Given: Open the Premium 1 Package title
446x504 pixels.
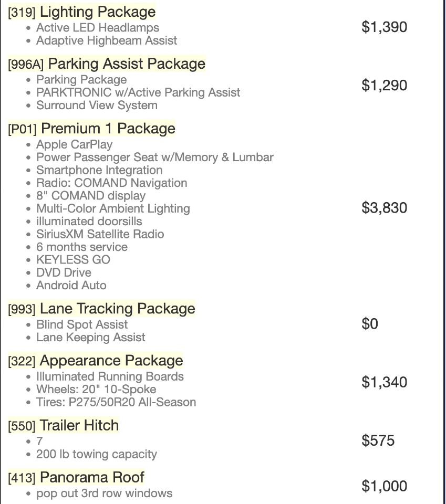Looking at the screenshot, I should (108, 128).
